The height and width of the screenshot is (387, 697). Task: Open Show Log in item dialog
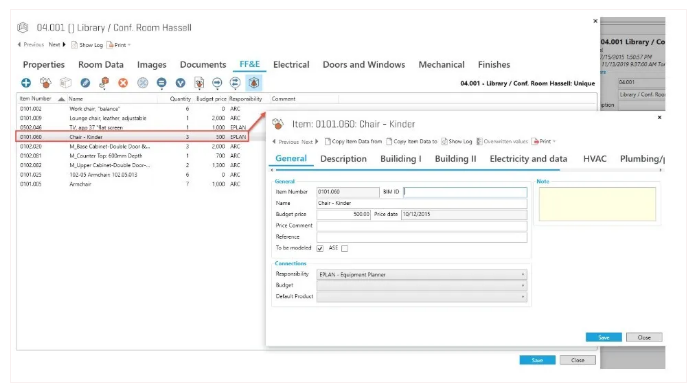coord(457,141)
